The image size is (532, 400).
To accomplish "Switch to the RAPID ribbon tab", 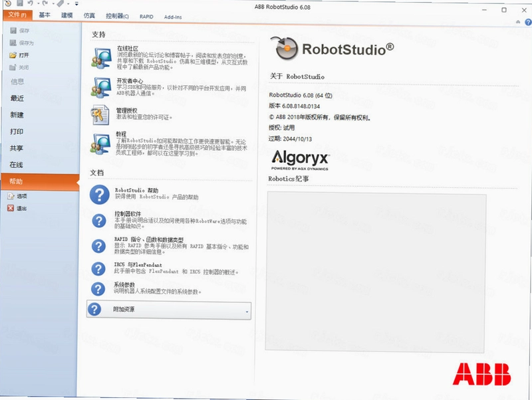I will [146, 17].
